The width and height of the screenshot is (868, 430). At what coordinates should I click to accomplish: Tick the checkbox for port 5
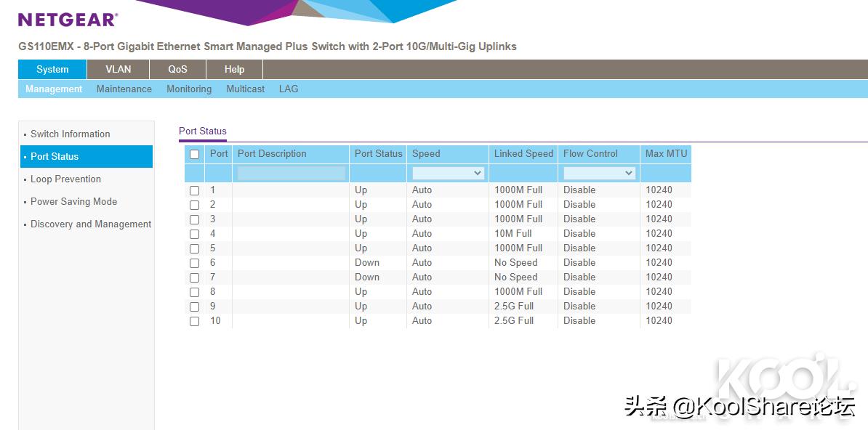coord(194,248)
